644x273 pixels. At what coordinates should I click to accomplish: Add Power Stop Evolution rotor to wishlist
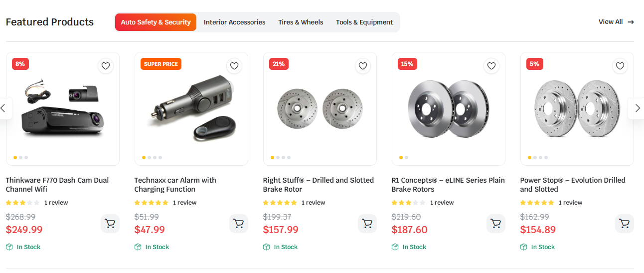coord(620,66)
